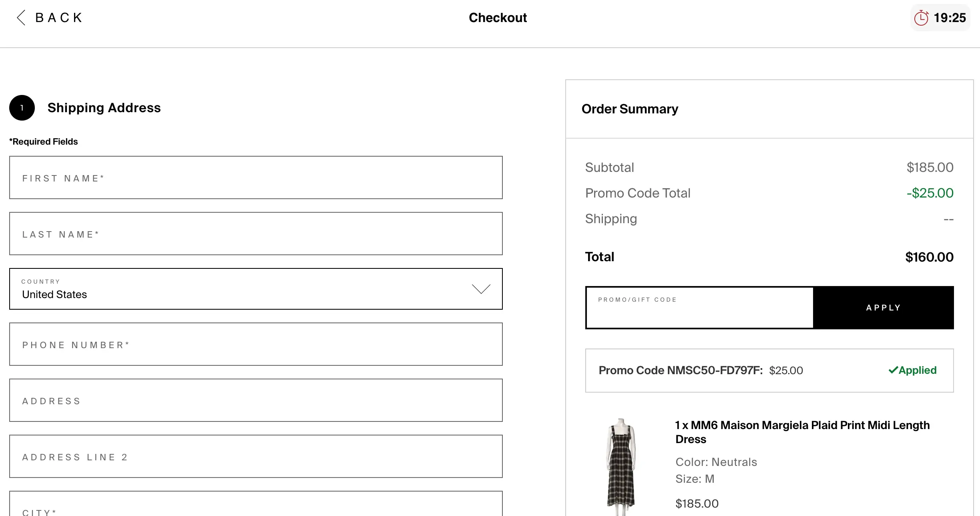Screen dimensions: 980x516
Task: Focus the Promo/Gift Code input box
Action: pos(699,308)
